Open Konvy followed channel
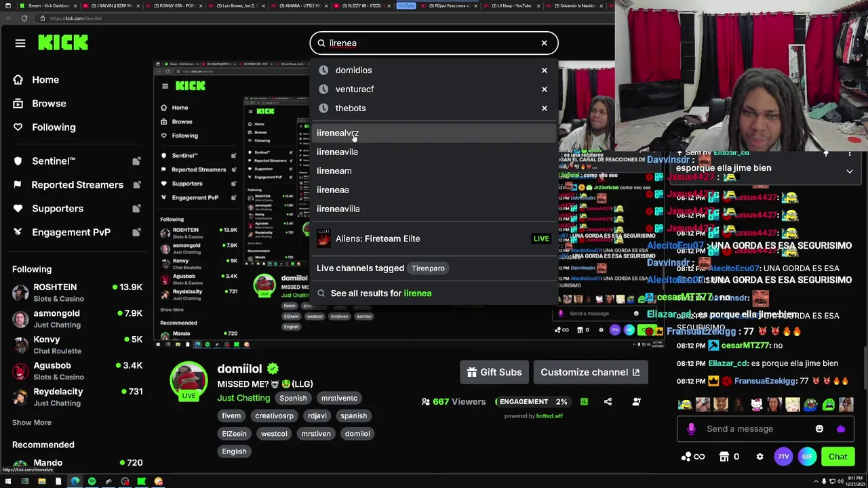 point(77,345)
